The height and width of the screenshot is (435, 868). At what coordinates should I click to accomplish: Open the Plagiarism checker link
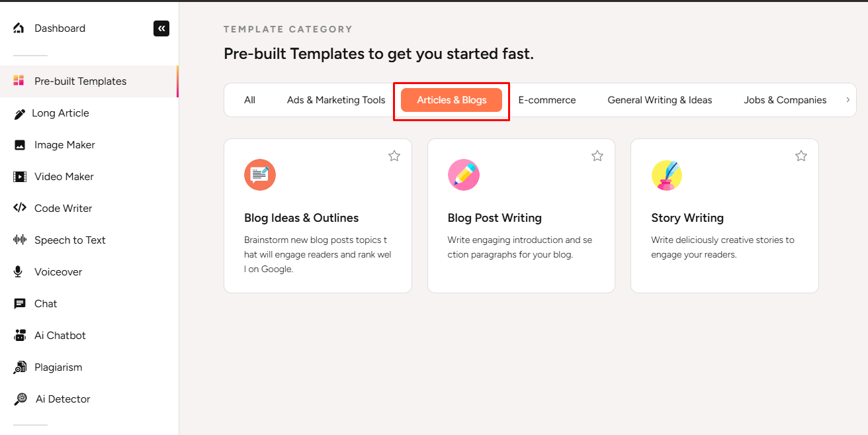coord(58,367)
